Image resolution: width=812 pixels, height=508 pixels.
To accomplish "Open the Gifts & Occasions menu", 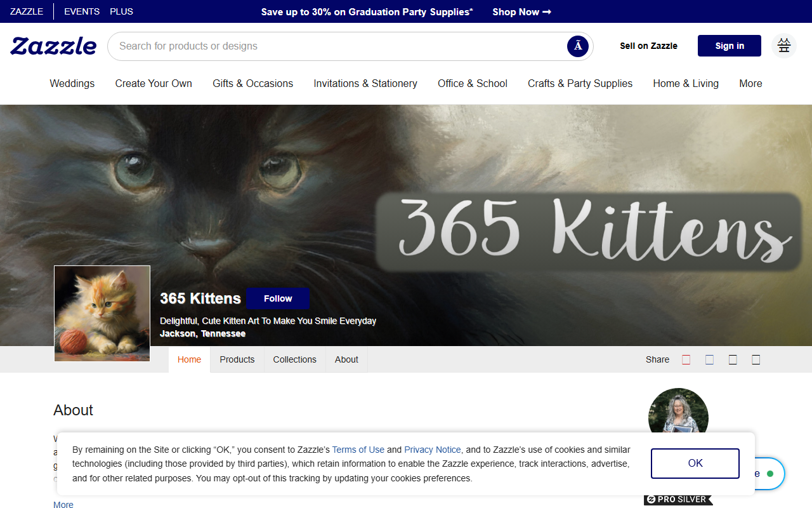I will pos(253,83).
